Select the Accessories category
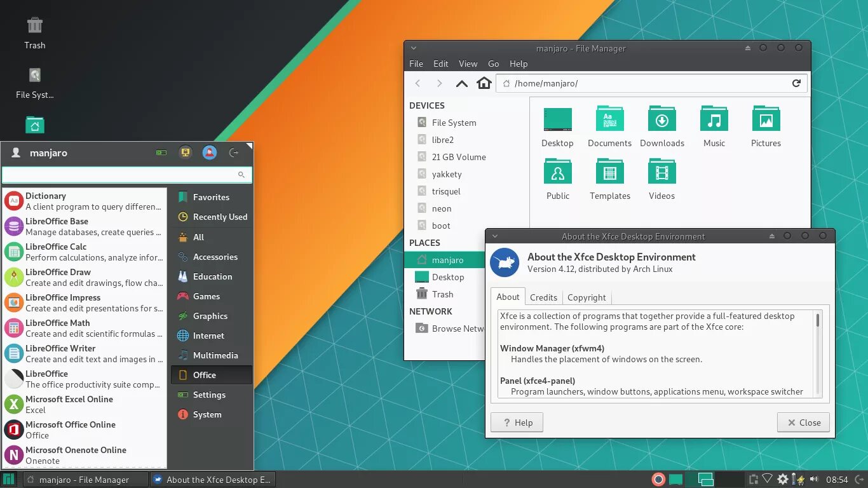868x488 pixels. (212, 257)
